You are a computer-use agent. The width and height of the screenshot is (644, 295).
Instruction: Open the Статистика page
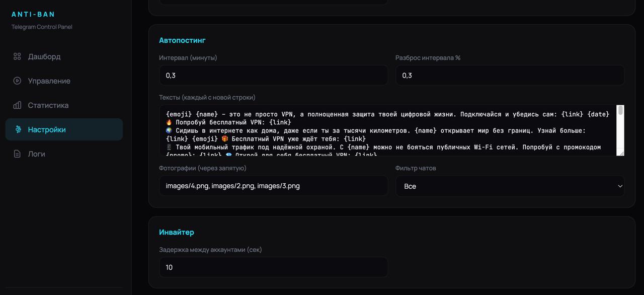[64, 105]
